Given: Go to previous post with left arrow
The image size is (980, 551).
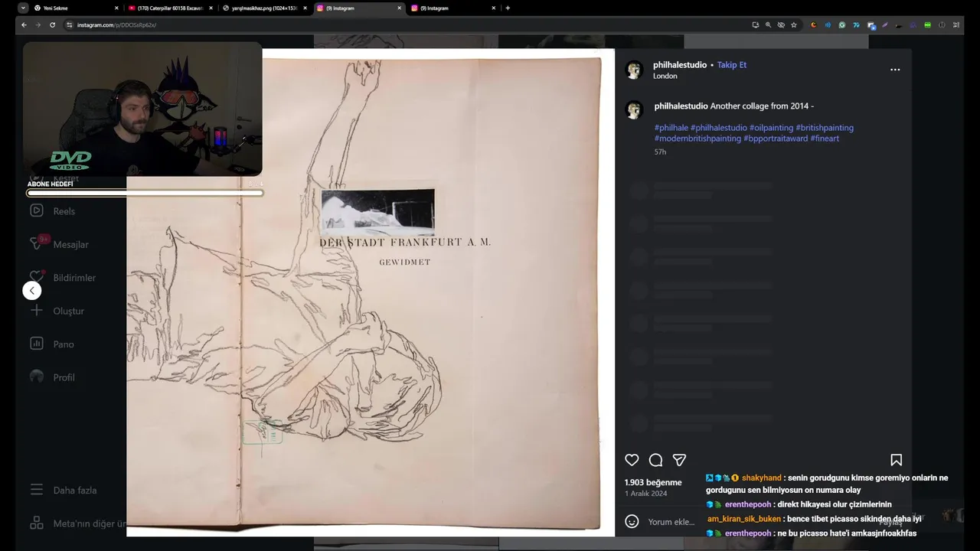Looking at the screenshot, I should coord(31,291).
